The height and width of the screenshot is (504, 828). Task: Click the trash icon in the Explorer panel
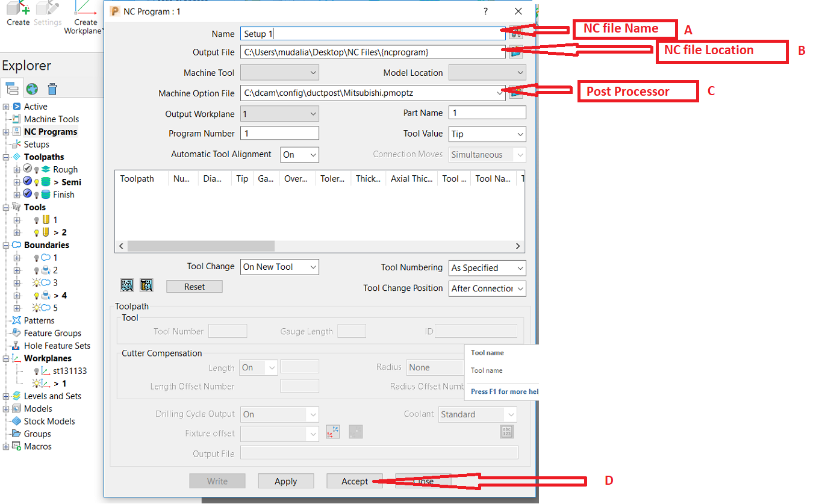pos(52,88)
